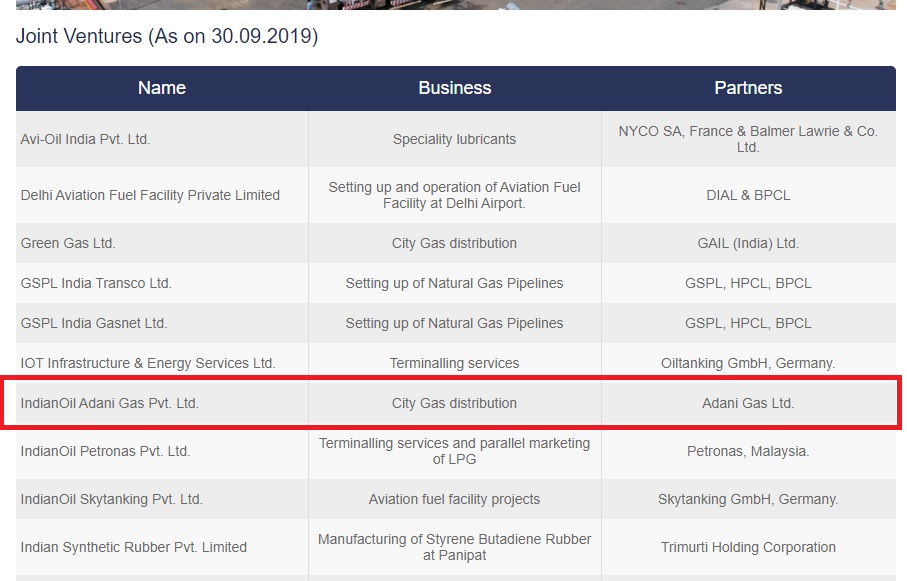Click the 'Adani Gas Ltd.' partner cell
907x581 pixels.
coord(749,403)
